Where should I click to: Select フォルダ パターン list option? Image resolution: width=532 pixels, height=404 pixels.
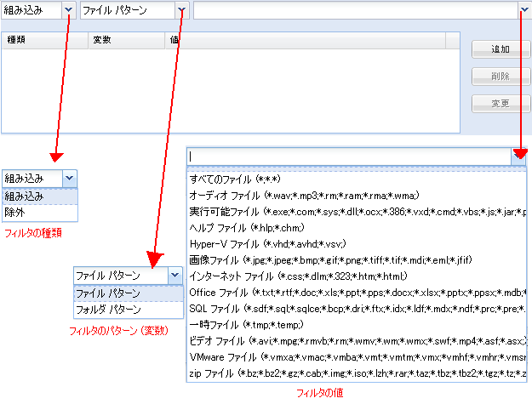click(x=129, y=310)
